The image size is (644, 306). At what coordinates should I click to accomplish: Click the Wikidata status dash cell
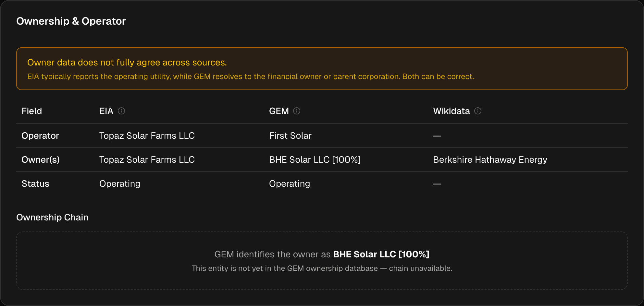tap(437, 184)
